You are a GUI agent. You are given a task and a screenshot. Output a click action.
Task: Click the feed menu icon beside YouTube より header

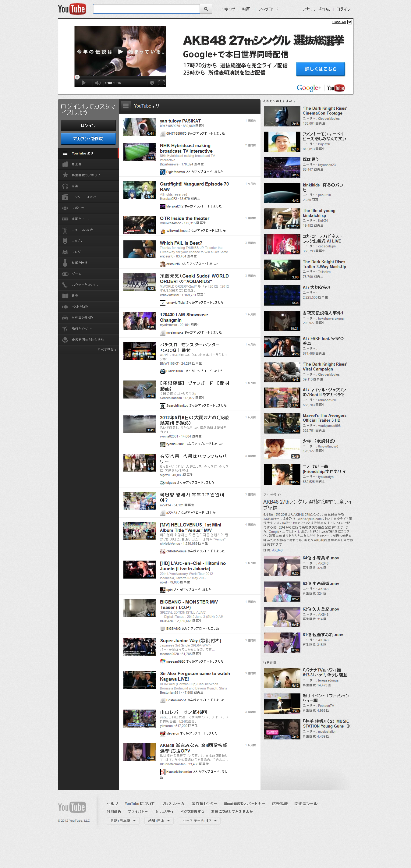pos(126,106)
